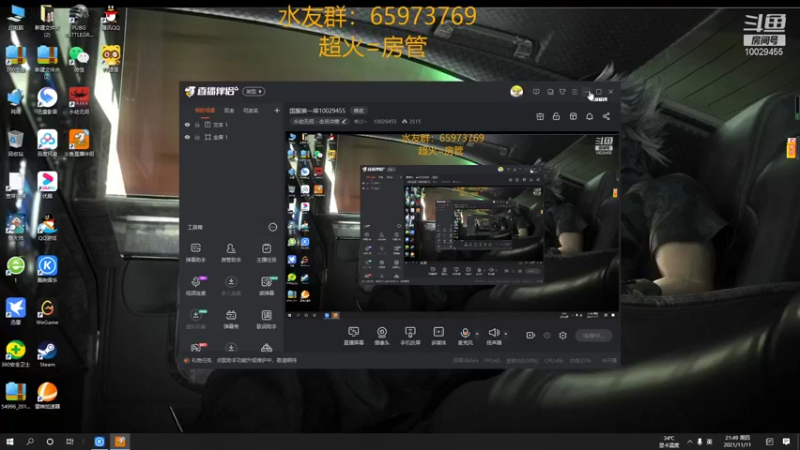The height and width of the screenshot is (450, 800).
Task: Expand speaker options arrow
Action: [x=506, y=334]
